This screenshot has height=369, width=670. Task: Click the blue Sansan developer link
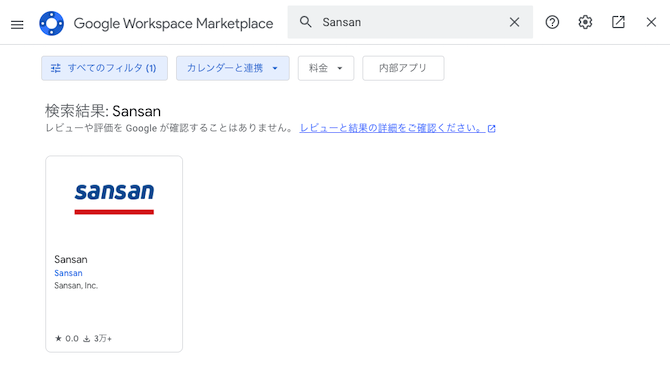(x=68, y=273)
